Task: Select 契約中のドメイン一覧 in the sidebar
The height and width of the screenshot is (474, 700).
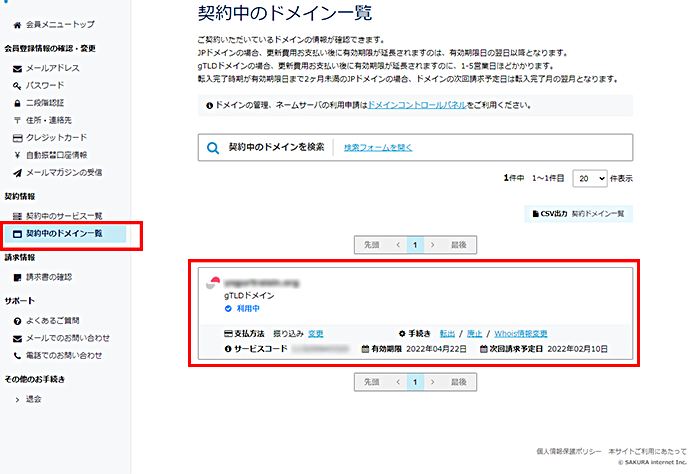Action: coord(64,233)
